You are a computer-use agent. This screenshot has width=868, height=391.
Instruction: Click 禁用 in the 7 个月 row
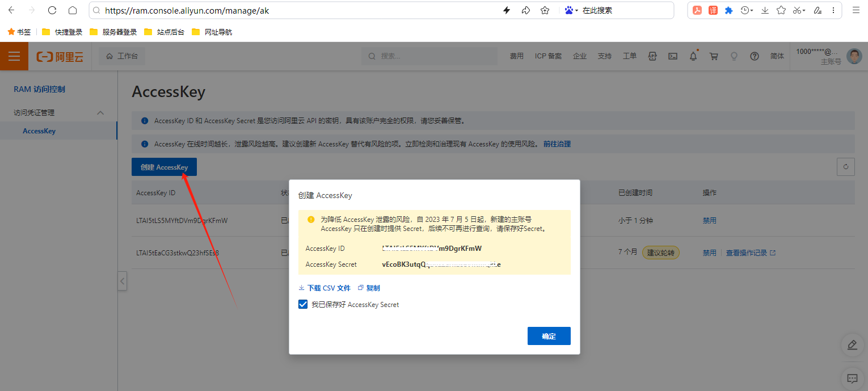709,253
